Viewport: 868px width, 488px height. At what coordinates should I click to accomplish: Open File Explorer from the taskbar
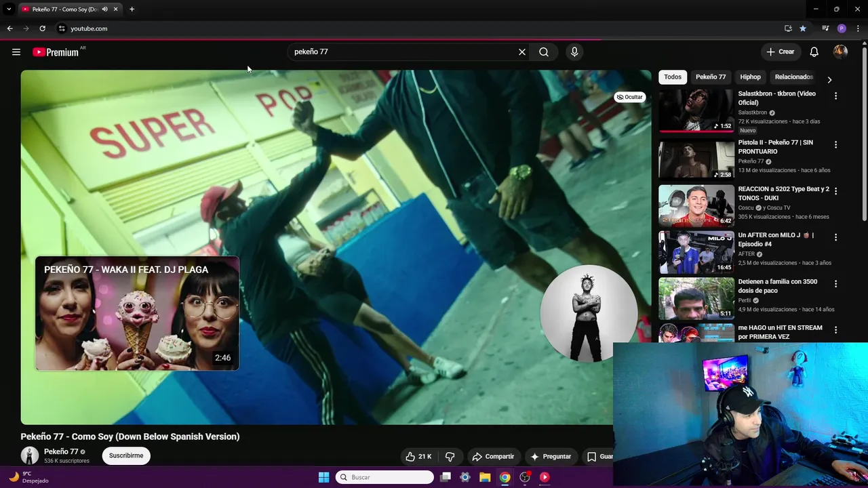click(485, 477)
